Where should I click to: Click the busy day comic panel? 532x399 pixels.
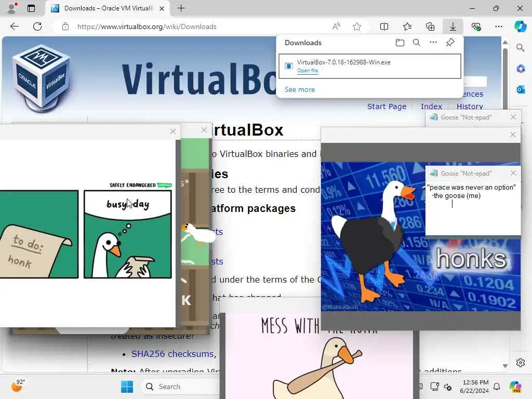[x=128, y=234]
